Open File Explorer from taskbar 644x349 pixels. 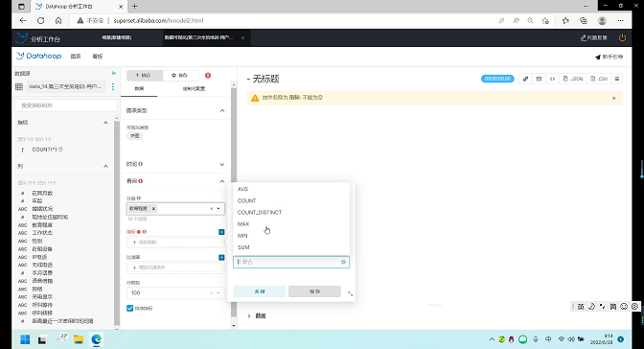pos(79,339)
